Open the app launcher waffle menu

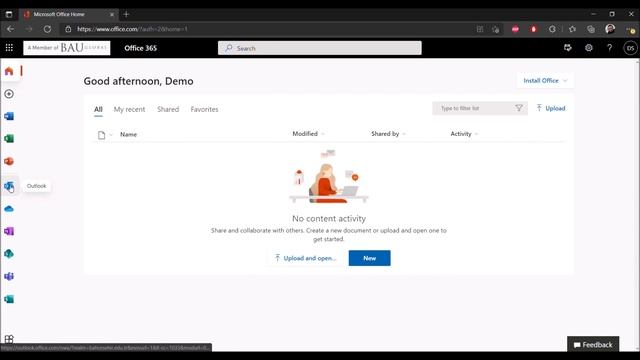(9, 48)
